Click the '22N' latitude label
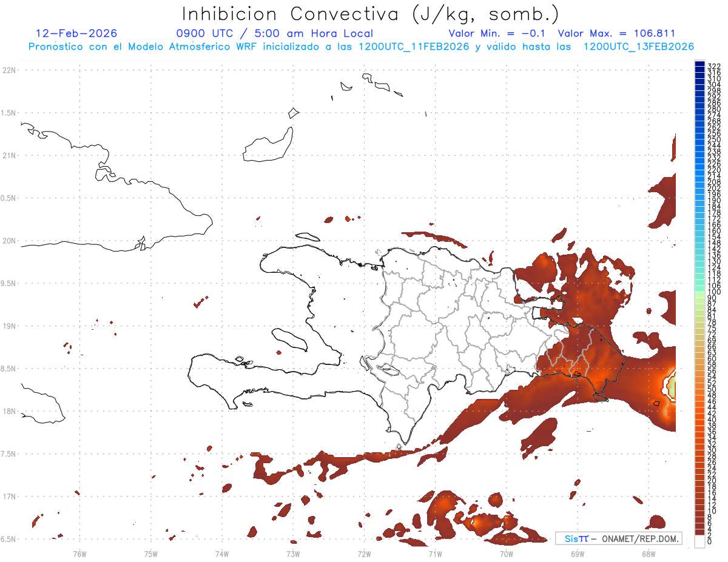This screenshot has width=728, height=562. [x=8, y=70]
